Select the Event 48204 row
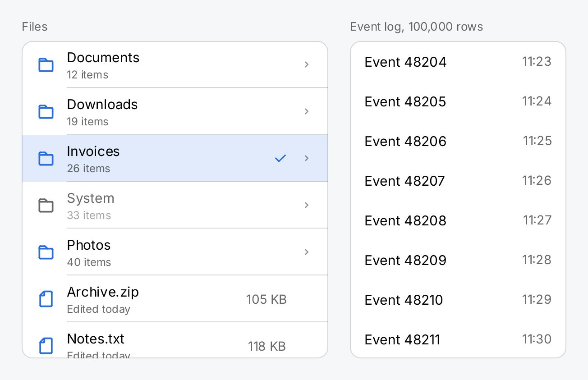 pyautogui.click(x=458, y=62)
